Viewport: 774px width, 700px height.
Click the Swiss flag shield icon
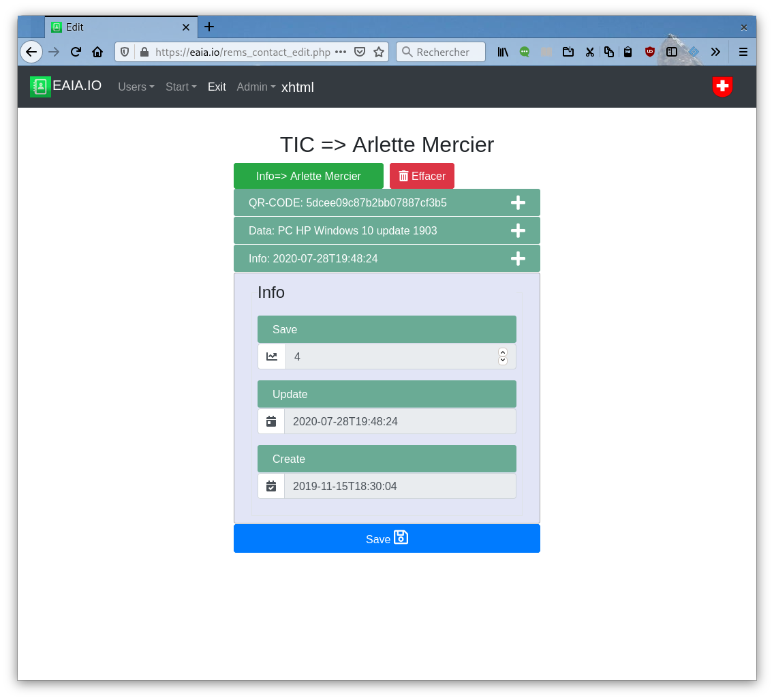[x=722, y=87]
